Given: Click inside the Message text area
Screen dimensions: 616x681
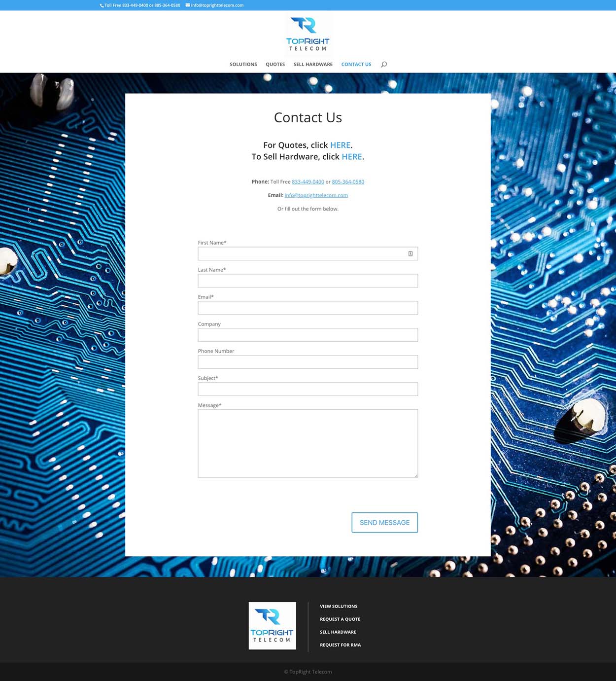Looking at the screenshot, I should tap(308, 443).
